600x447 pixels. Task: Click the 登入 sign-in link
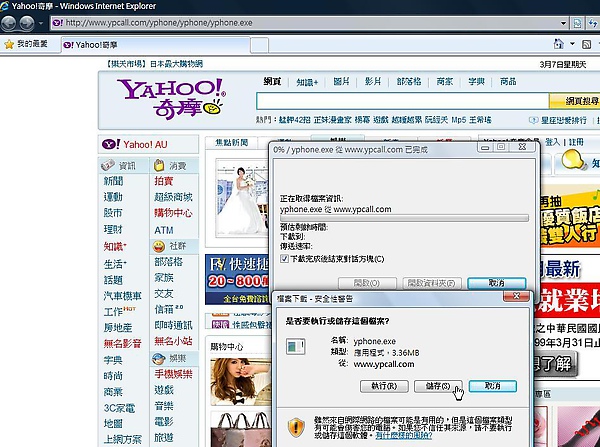552,142
